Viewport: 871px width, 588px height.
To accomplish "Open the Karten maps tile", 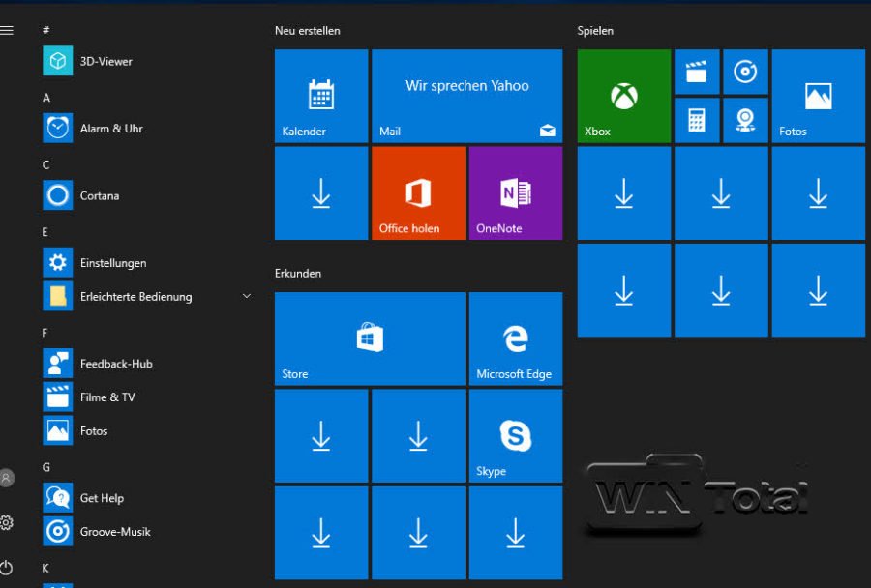I will pos(745,120).
